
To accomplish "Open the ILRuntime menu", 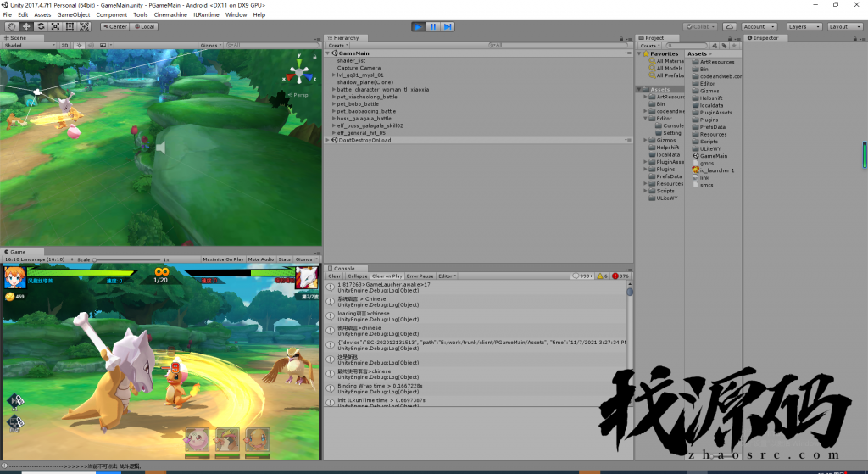I will pyautogui.click(x=206, y=15).
